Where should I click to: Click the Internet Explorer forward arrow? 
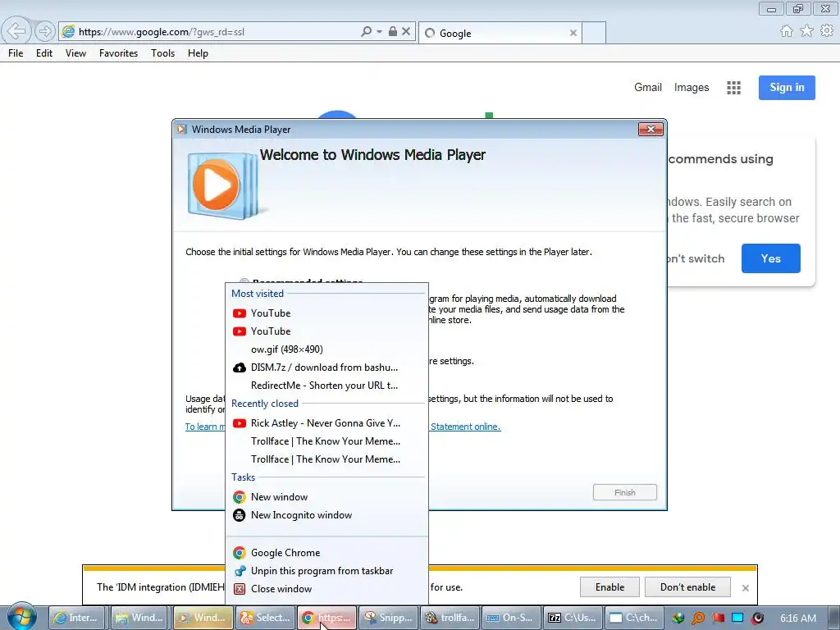pyautogui.click(x=45, y=31)
